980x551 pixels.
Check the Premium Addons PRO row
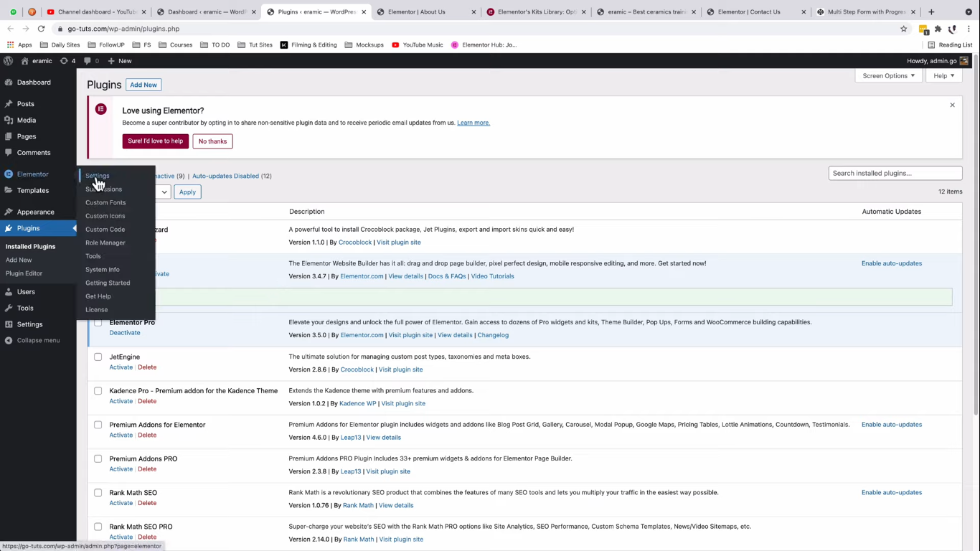[98, 458]
